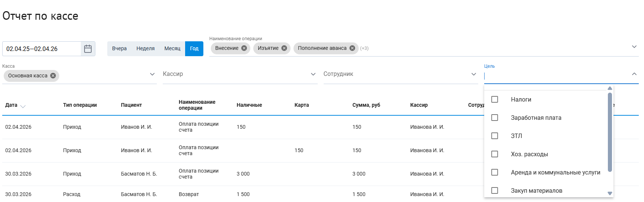Remove the Изъятие operation chip
The height and width of the screenshot is (202, 644).
point(284,48)
